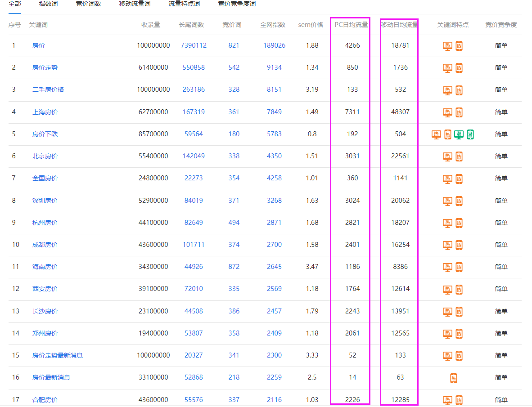Screen dimensions: 532x407
Task: Open the 房价 keyword link in row 1
Action: (x=39, y=45)
